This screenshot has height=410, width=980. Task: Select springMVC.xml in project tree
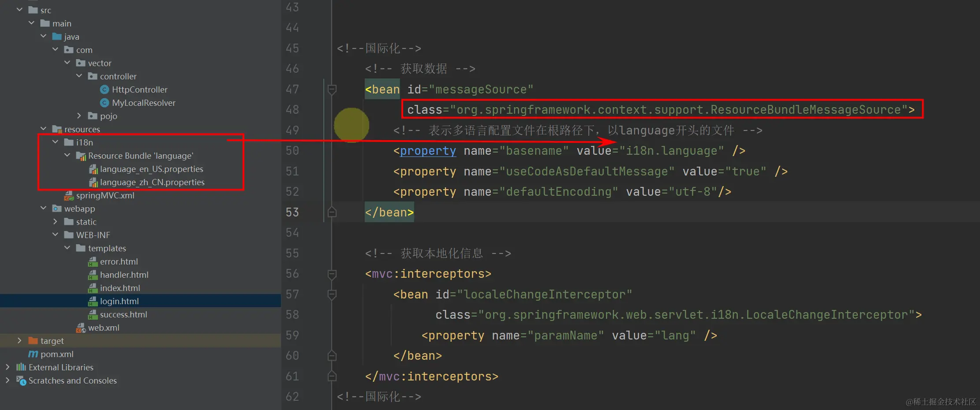click(105, 195)
